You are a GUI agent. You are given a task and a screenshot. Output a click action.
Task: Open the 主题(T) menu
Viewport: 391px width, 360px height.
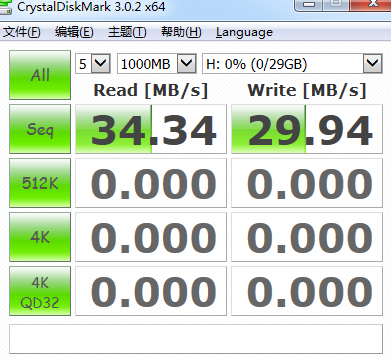(x=127, y=32)
